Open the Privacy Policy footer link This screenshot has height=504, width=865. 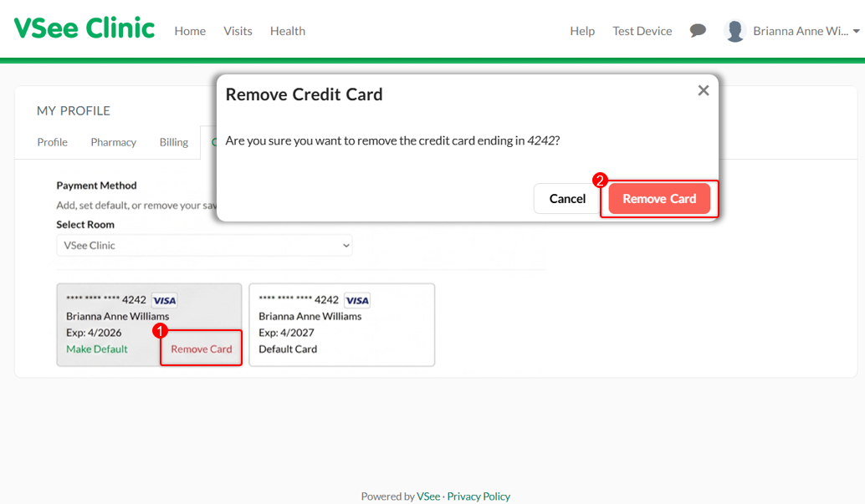479,496
